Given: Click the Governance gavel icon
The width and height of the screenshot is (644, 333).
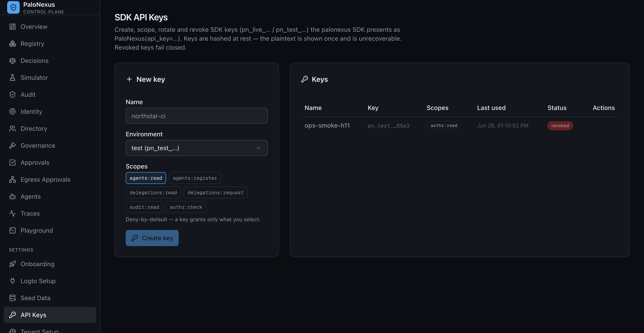Looking at the screenshot, I should [x=13, y=145].
